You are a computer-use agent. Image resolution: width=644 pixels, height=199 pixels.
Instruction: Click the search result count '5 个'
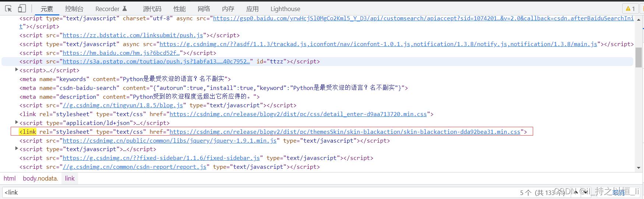[x=525, y=192]
